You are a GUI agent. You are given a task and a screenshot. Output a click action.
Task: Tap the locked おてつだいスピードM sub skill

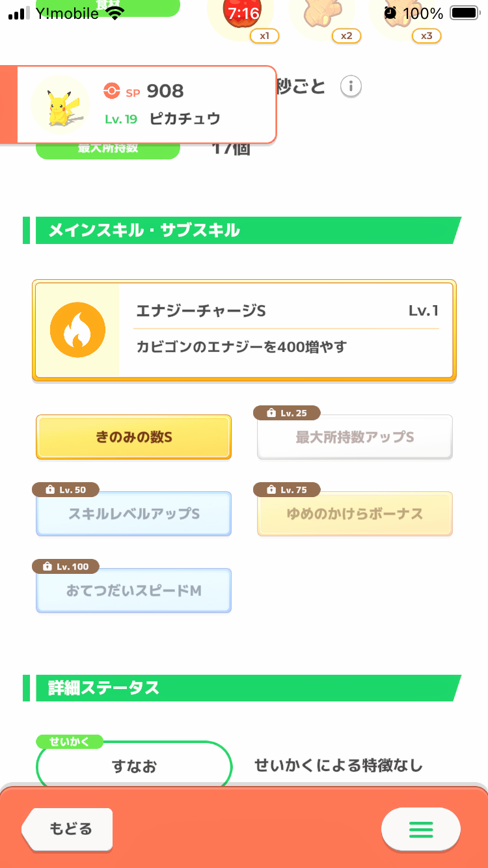coord(133,591)
